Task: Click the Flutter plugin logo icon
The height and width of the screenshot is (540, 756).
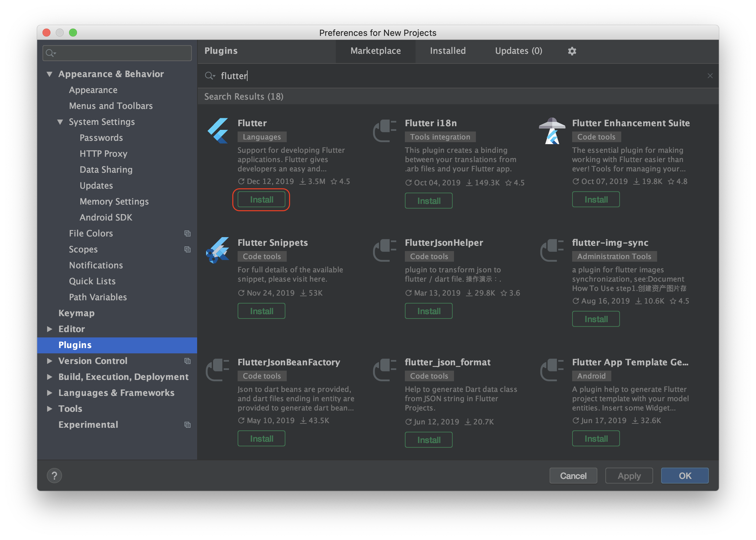Action: pyautogui.click(x=218, y=131)
